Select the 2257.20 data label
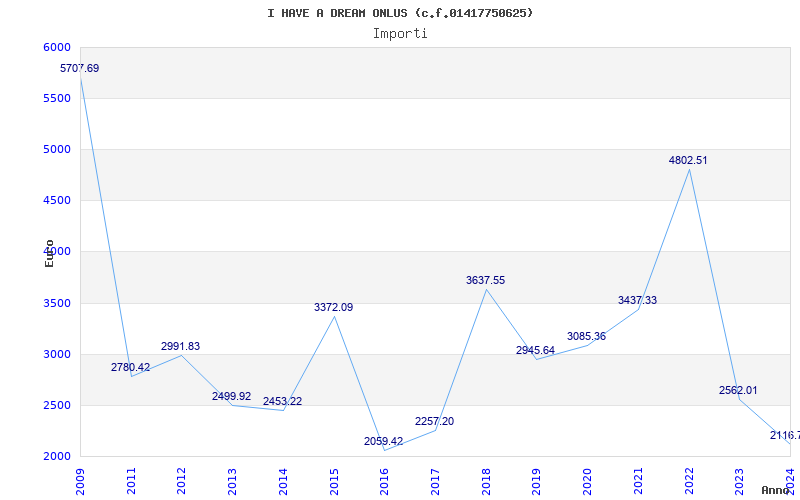The image size is (800, 500). [435, 421]
